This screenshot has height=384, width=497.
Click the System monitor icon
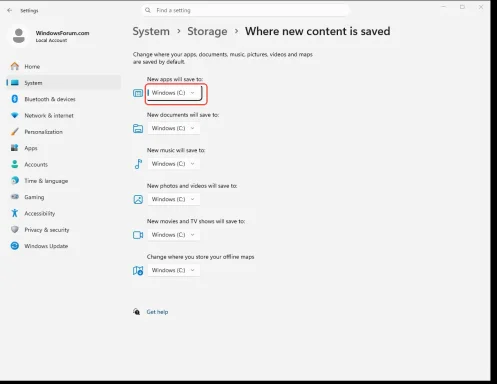pos(15,82)
